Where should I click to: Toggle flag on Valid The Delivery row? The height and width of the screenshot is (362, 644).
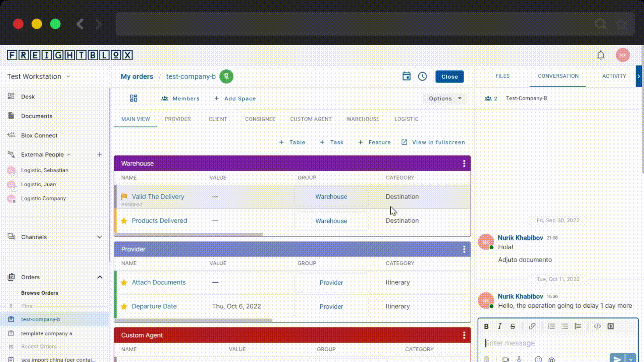(x=124, y=196)
